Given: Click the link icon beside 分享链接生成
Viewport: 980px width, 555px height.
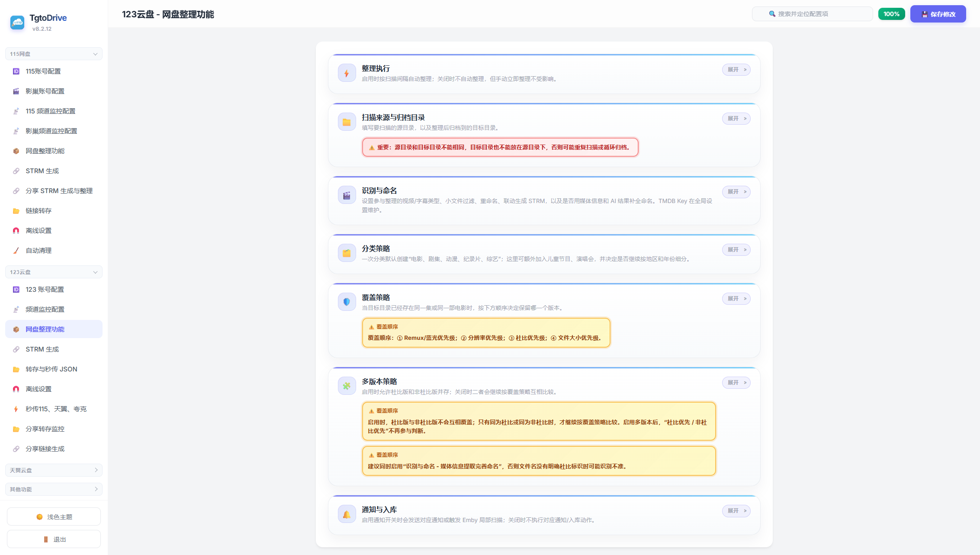Looking at the screenshot, I should pos(16,449).
